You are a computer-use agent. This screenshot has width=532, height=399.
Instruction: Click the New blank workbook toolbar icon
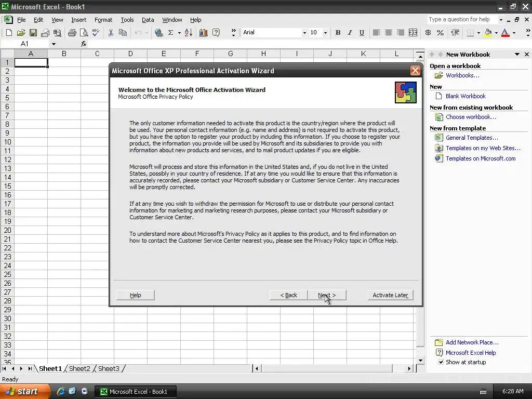(x=9, y=33)
